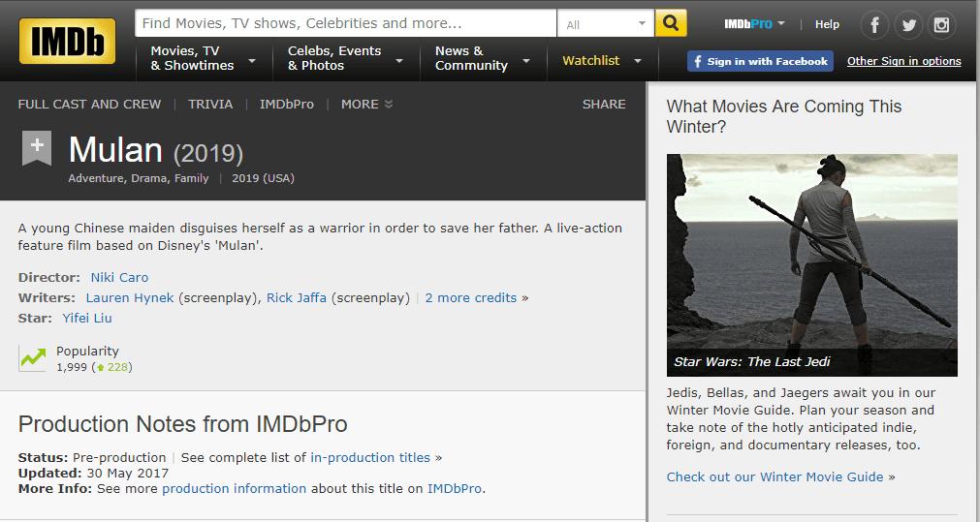
Task: Open IMDb's Twitter page icon
Action: pos(908,25)
